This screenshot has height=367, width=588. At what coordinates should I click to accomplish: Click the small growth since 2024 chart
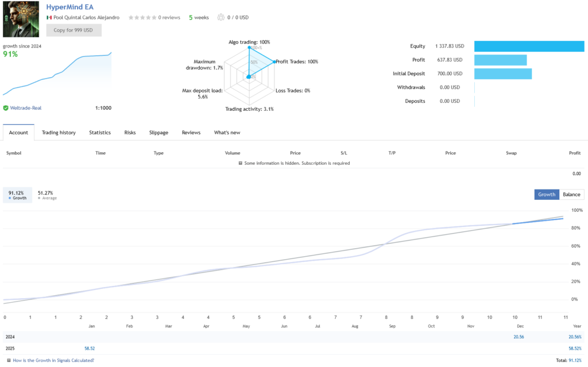(57, 74)
